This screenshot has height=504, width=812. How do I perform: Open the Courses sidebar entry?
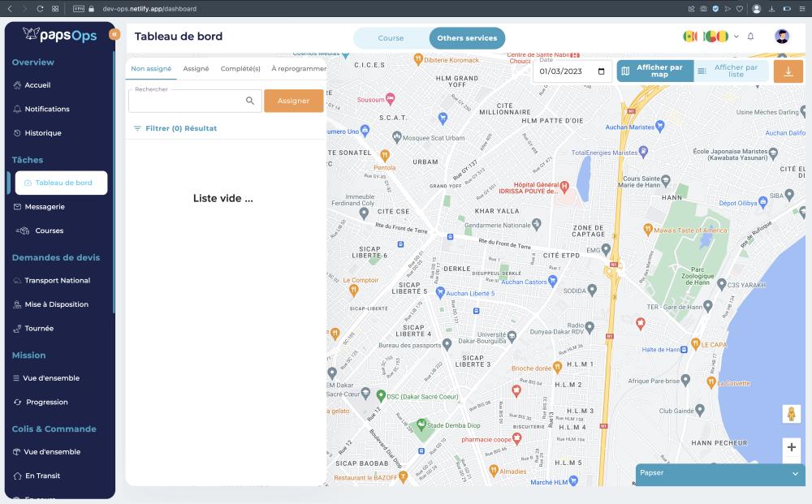[x=40, y=230]
